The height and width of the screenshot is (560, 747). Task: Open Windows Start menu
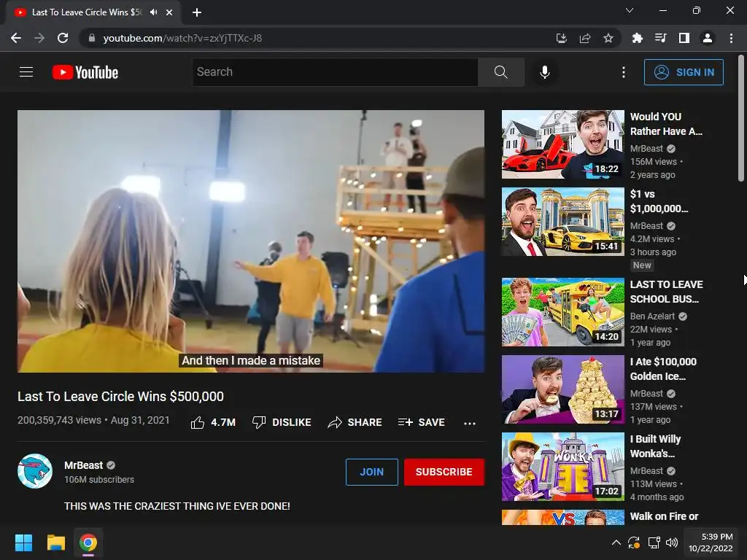tap(23, 542)
